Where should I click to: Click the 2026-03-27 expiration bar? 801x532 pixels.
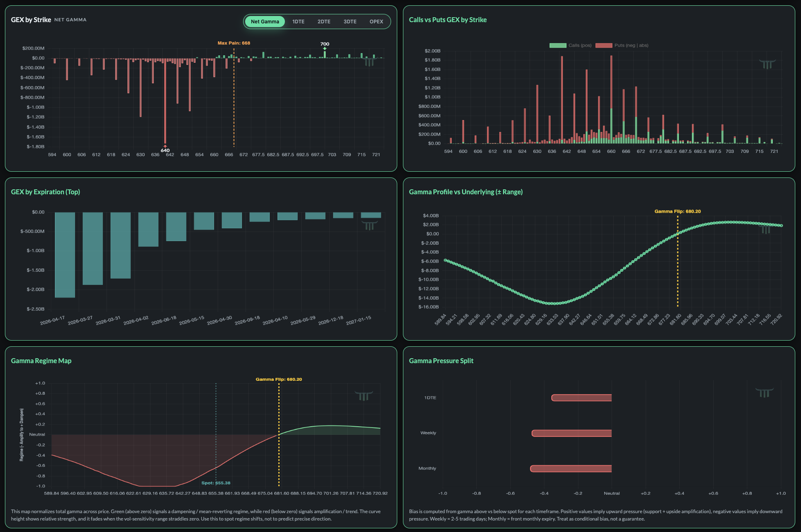point(93,248)
